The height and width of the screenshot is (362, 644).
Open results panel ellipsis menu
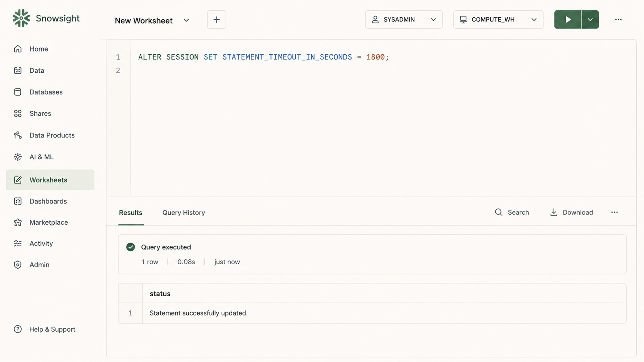(x=614, y=212)
